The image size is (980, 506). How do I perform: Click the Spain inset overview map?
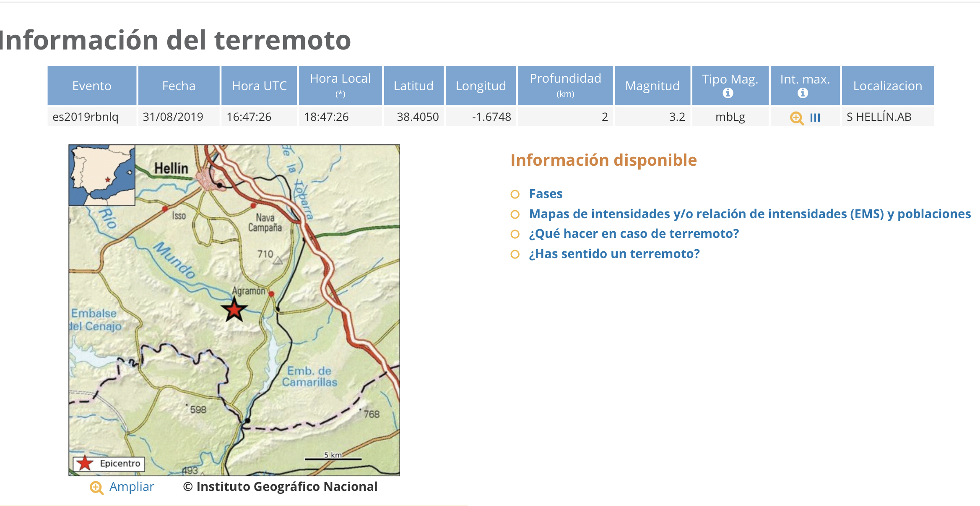(102, 175)
